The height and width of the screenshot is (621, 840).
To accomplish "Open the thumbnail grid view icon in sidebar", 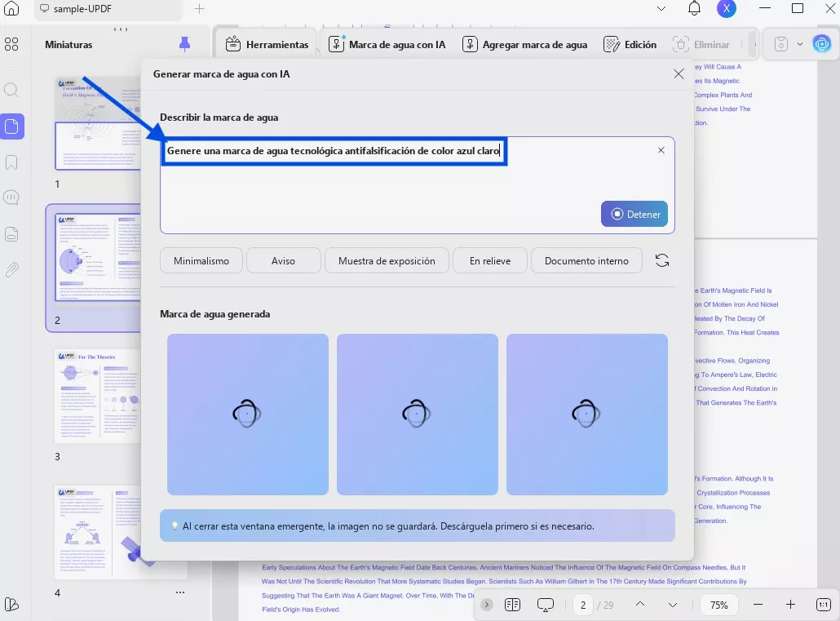I will 11,44.
